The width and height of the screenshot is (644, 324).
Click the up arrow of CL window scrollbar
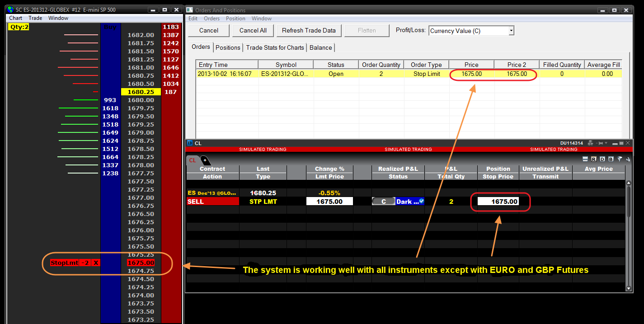629,183
